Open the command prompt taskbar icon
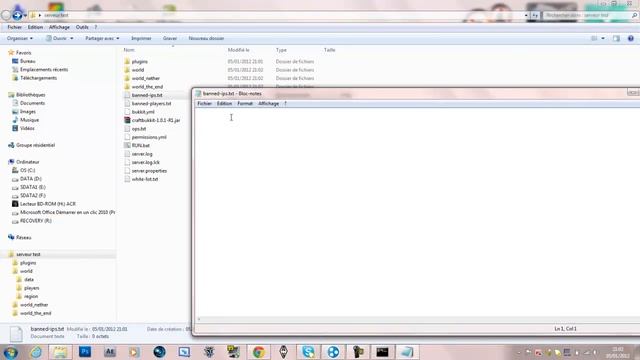The width and height of the screenshot is (640, 360). tap(382, 352)
